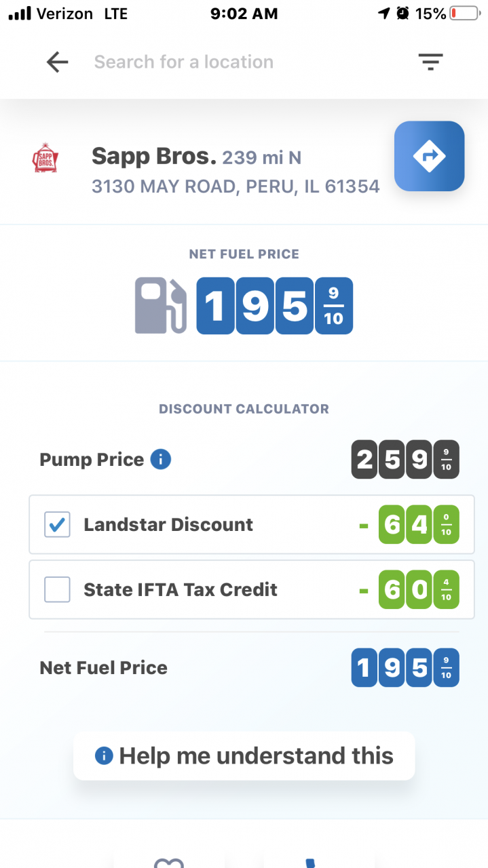This screenshot has height=868, width=488.
Task: Tap the dark 259 pump price digits
Action: point(405,460)
